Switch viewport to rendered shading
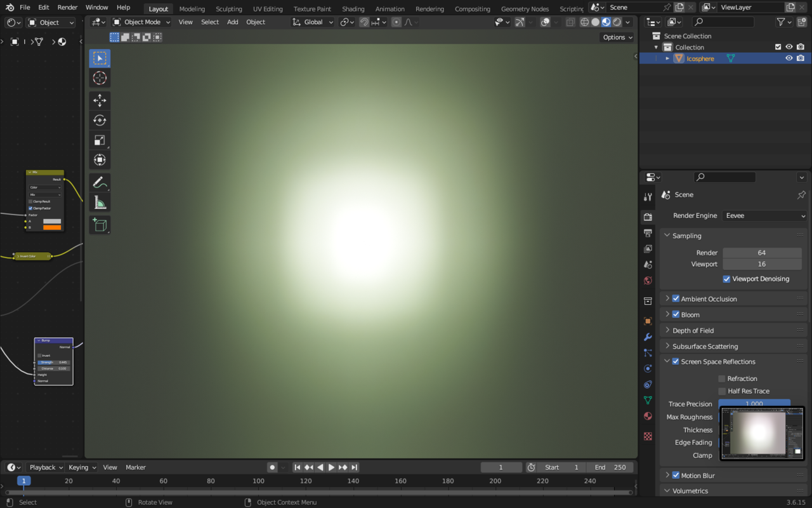 617,22
